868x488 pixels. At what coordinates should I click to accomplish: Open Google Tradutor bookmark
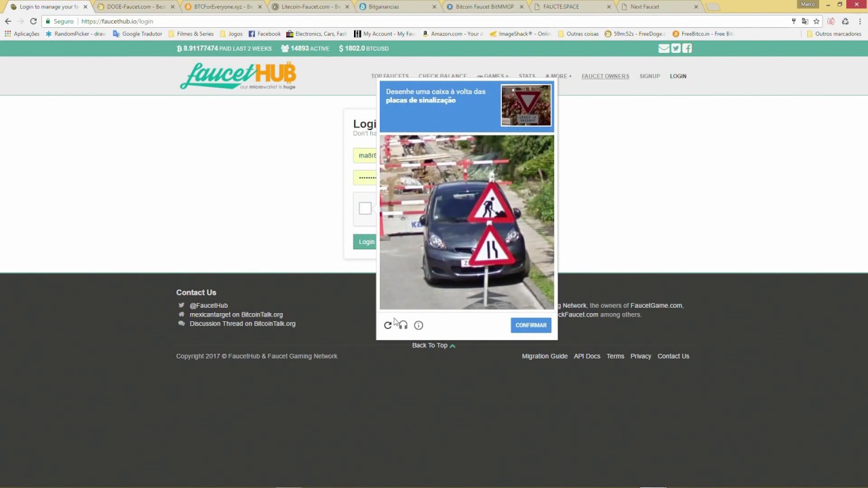137,34
